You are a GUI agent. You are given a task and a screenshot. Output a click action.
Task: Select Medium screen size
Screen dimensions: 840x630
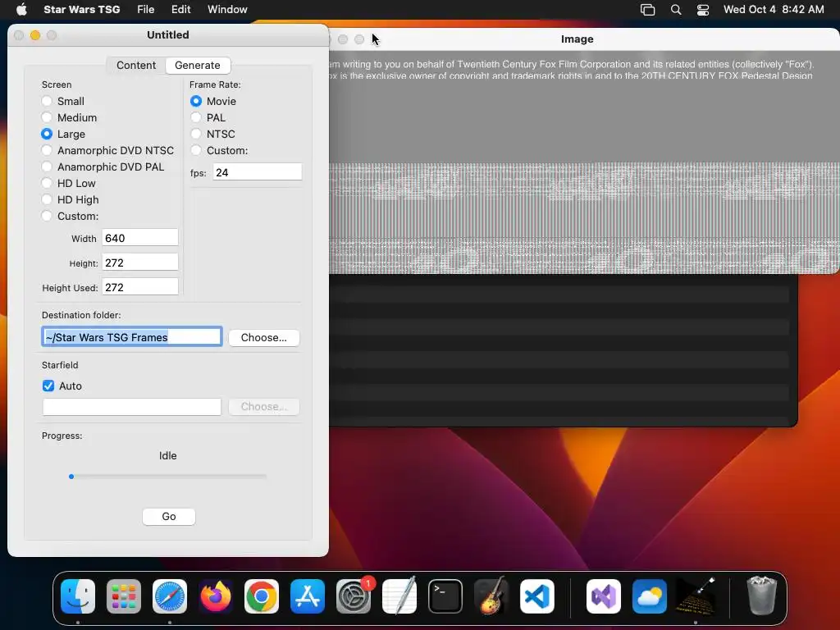(47, 117)
